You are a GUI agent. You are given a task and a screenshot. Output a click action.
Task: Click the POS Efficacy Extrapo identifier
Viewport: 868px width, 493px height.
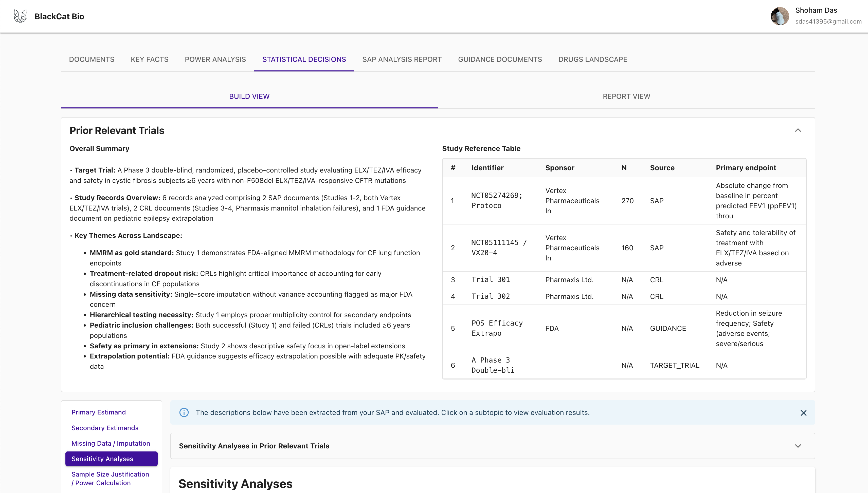click(x=497, y=328)
